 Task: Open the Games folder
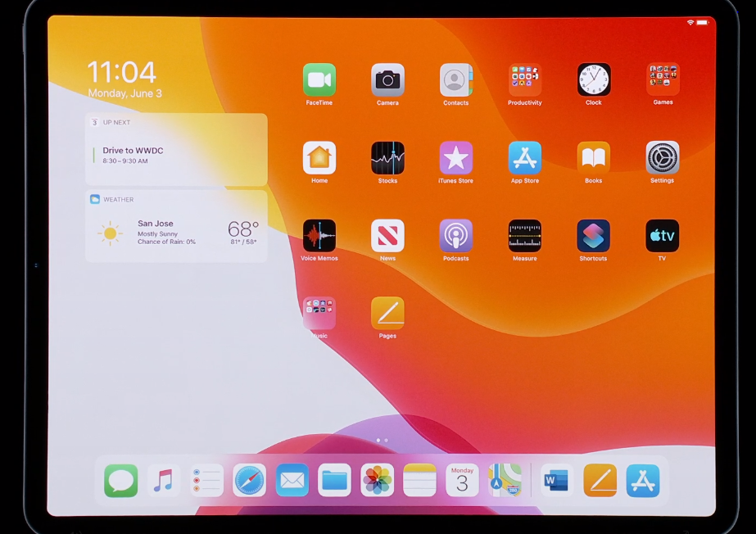coord(663,79)
